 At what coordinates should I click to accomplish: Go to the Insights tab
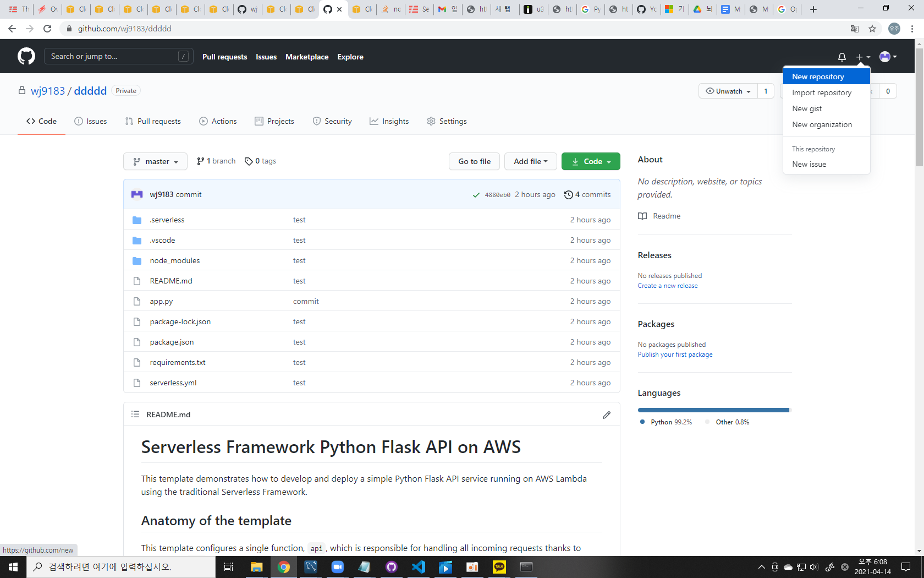click(389, 121)
